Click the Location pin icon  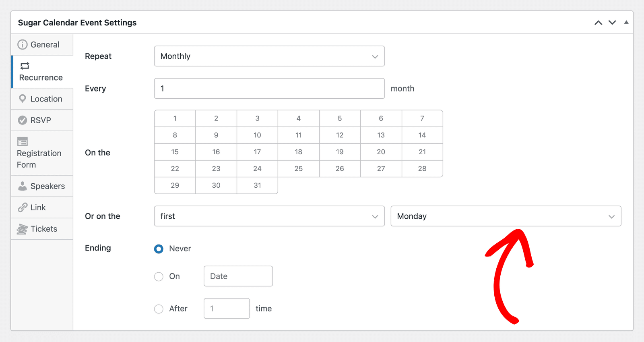[x=23, y=99]
